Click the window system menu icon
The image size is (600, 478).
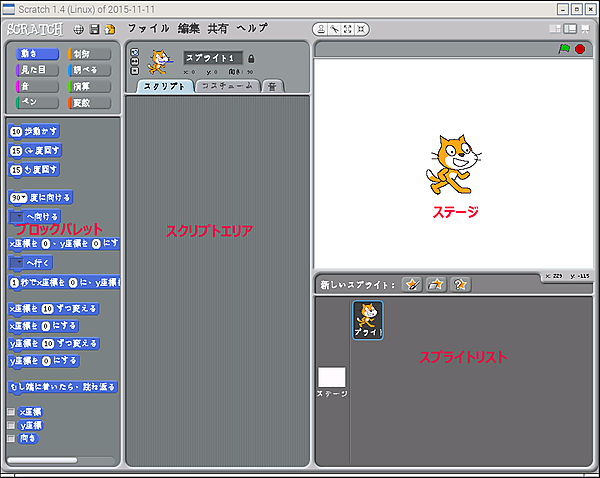click(8, 9)
